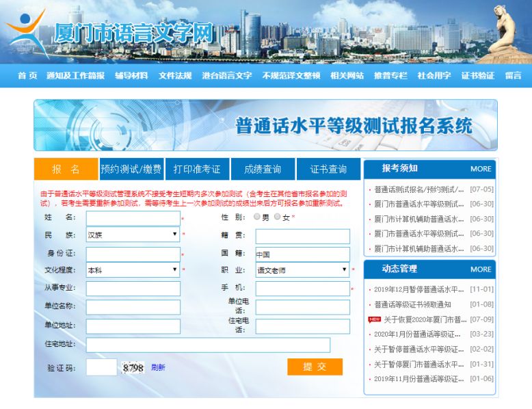Open 留言 in the navigation bar
This screenshot has width=532, height=409.
click(513, 75)
